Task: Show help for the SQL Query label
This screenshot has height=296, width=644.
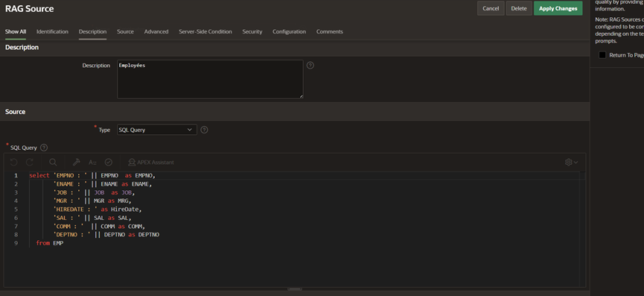Action: (x=44, y=148)
